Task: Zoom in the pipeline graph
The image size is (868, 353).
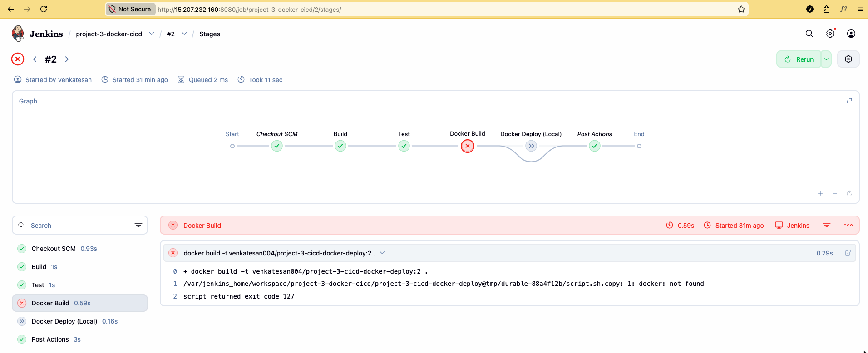Action: coord(820,193)
